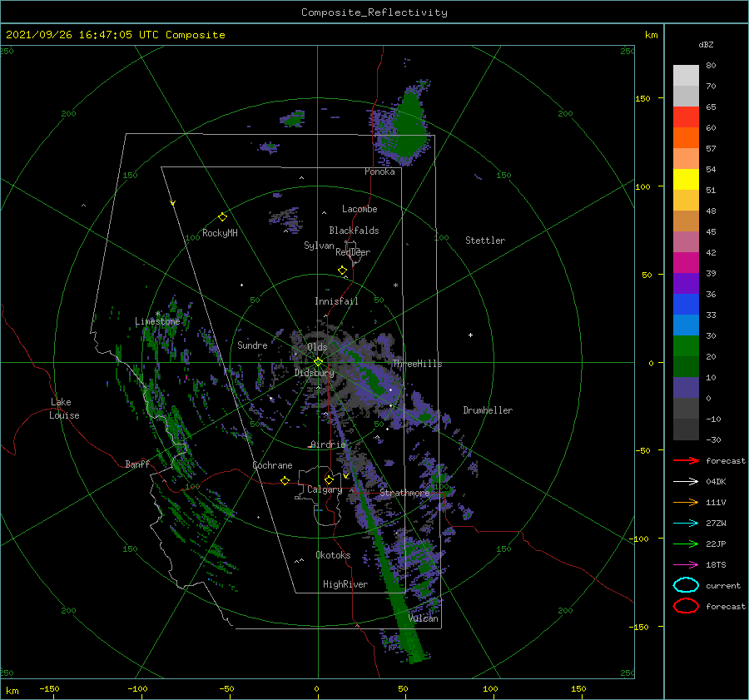The width and height of the screenshot is (749, 700).
Task: Click the yellow diamond marker below RedDeer
Action: click(x=343, y=271)
